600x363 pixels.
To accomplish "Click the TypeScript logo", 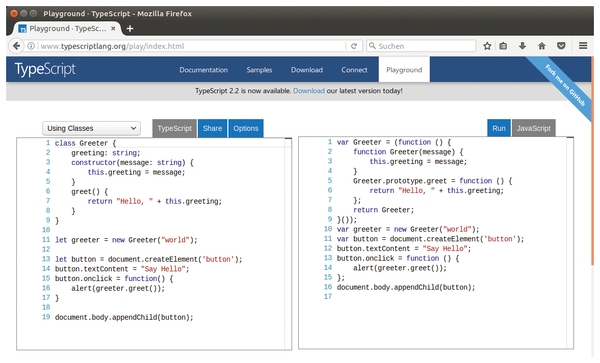I will (x=45, y=70).
